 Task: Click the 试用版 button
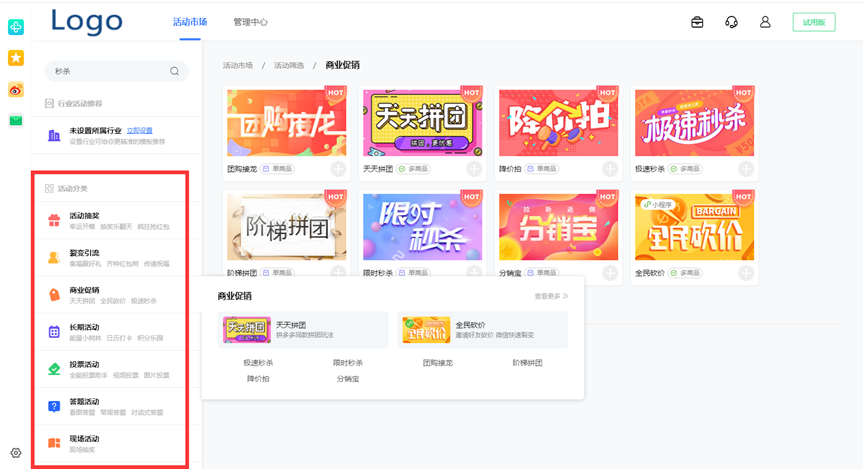click(x=813, y=22)
